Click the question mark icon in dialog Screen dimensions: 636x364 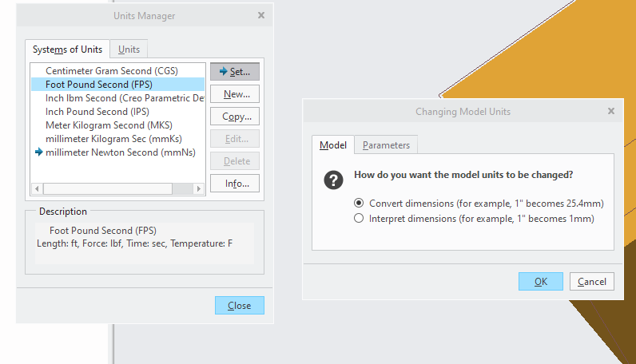click(333, 180)
